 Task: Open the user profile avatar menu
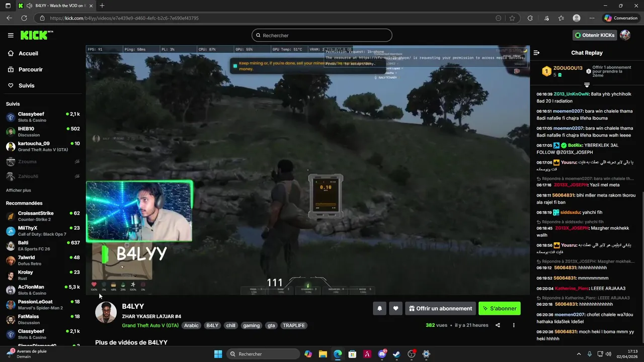625,35
